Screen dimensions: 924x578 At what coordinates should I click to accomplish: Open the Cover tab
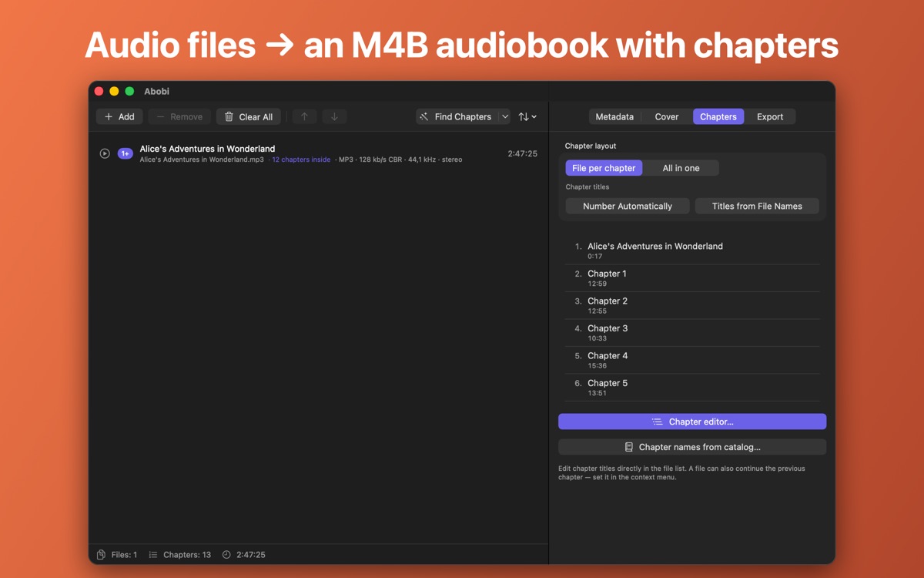pyautogui.click(x=667, y=116)
